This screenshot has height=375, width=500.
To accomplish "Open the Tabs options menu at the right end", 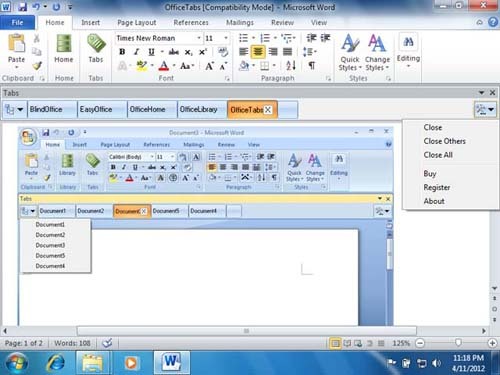I will pyautogui.click(x=485, y=109).
